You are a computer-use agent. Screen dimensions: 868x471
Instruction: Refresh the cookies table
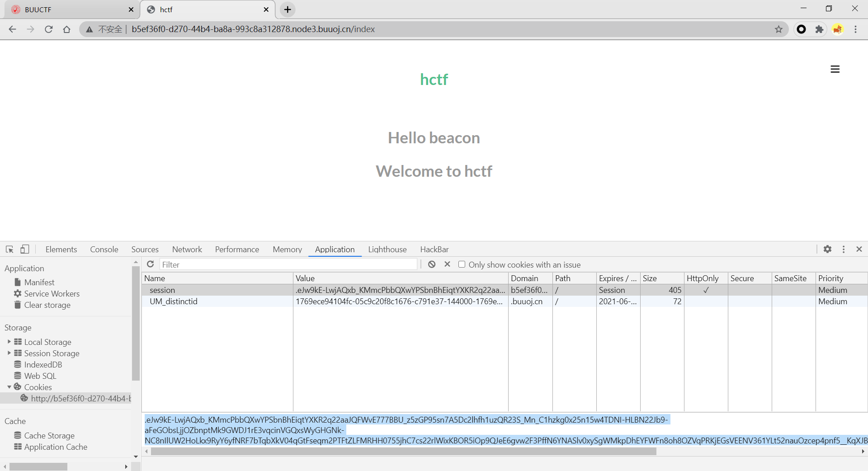(151, 264)
